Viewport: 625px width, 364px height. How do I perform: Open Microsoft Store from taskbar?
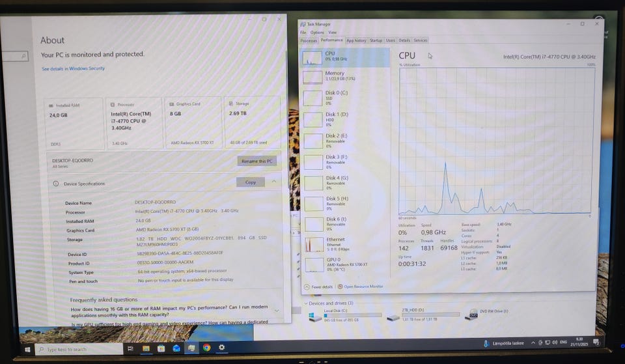click(x=161, y=348)
